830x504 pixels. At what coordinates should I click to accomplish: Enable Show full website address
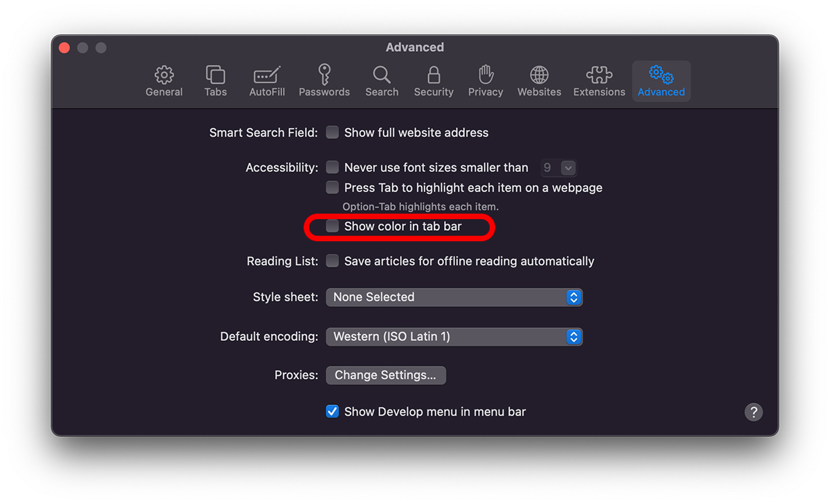pos(333,132)
